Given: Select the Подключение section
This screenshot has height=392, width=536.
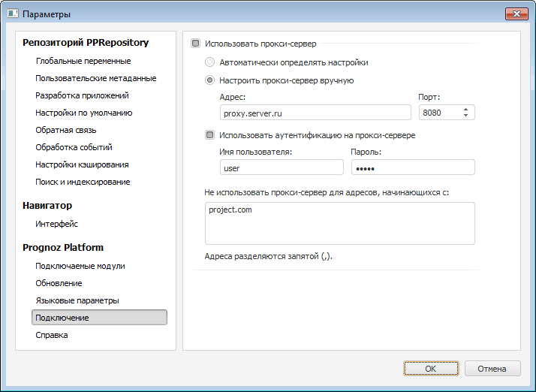Looking at the screenshot, I should pyautogui.click(x=100, y=318).
